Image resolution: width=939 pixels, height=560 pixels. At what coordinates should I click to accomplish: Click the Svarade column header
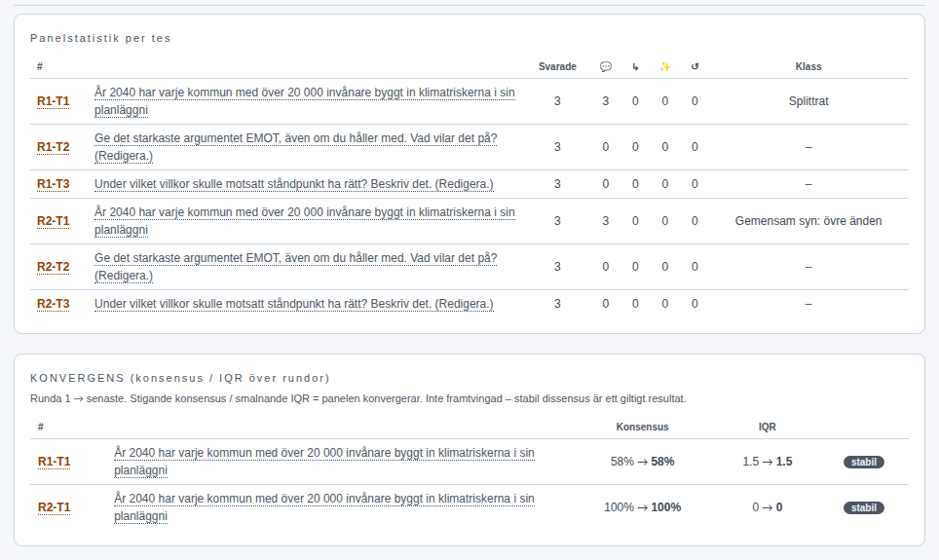pos(557,66)
